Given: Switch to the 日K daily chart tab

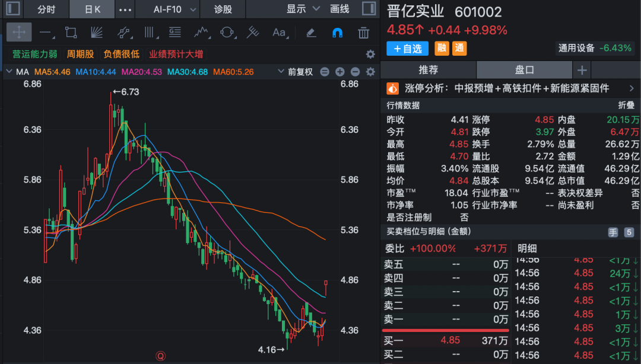Looking at the screenshot, I should (x=93, y=9).
